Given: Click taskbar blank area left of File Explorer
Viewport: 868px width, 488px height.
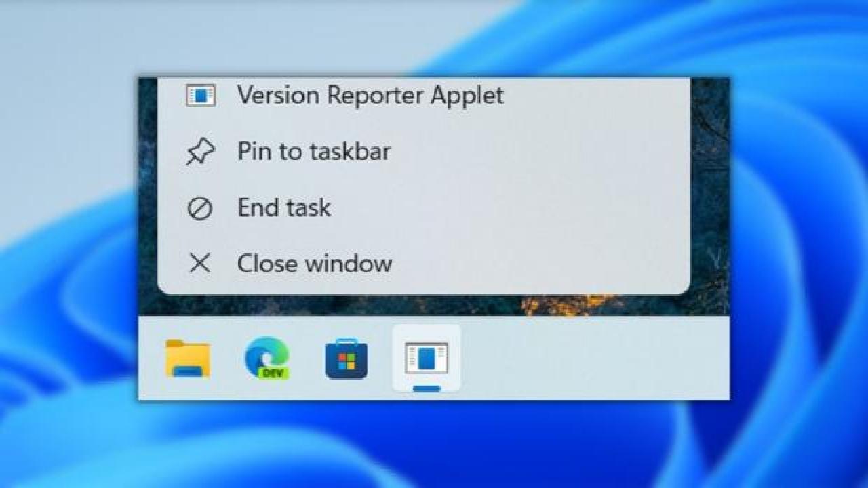Looking at the screenshot, I should (150, 359).
